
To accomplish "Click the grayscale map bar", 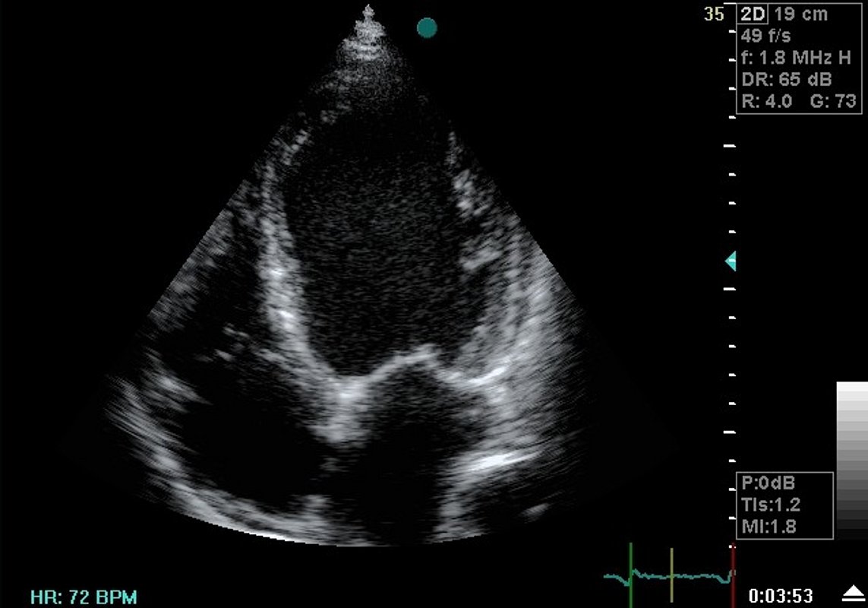I will click(x=852, y=460).
